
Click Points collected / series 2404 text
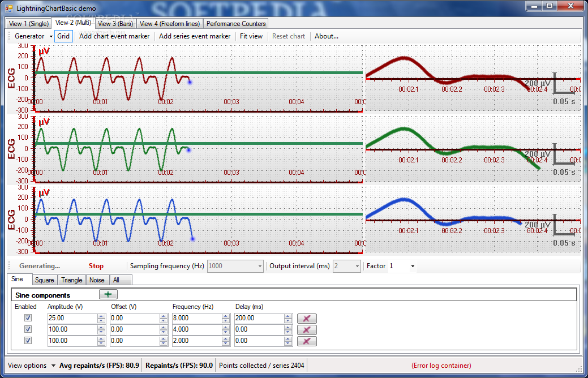pos(261,365)
